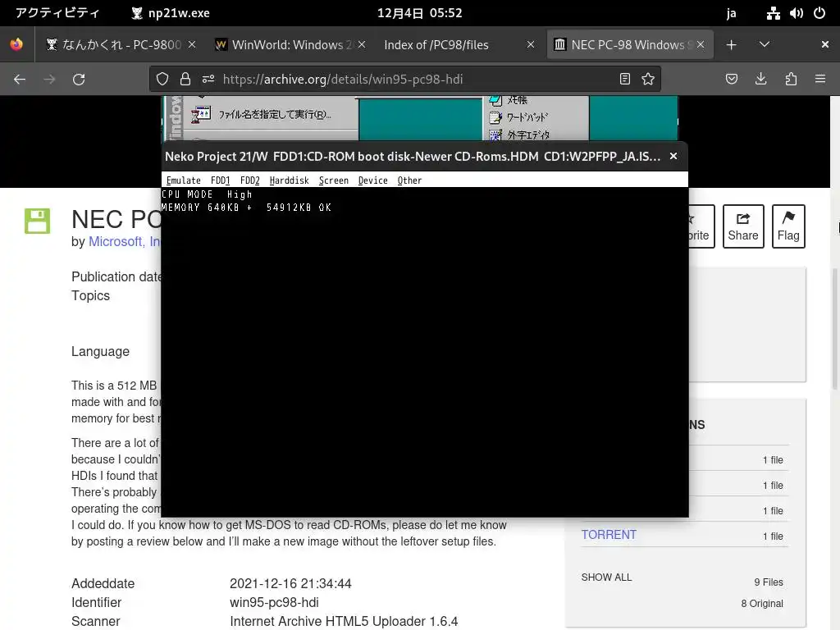Screen dimensions: 840x630
Task: Click the volume speaker icon
Action: click(x=796, y=13)
